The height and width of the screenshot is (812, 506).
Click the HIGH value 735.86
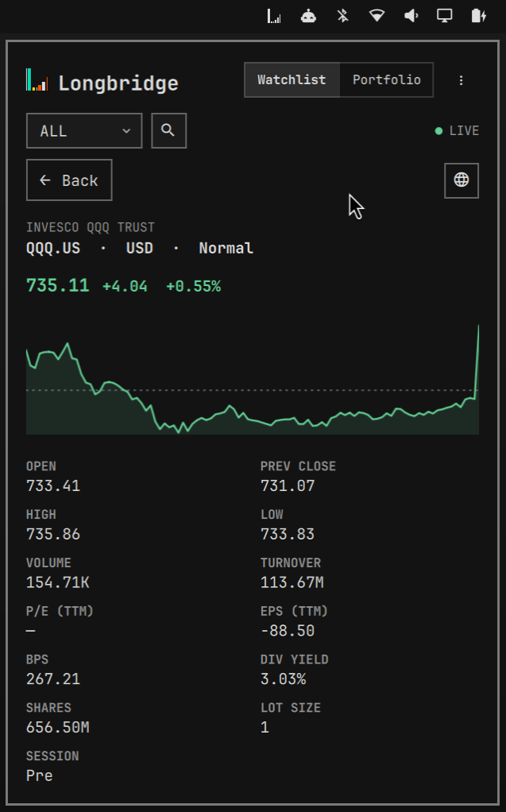[x=53, y=534]
